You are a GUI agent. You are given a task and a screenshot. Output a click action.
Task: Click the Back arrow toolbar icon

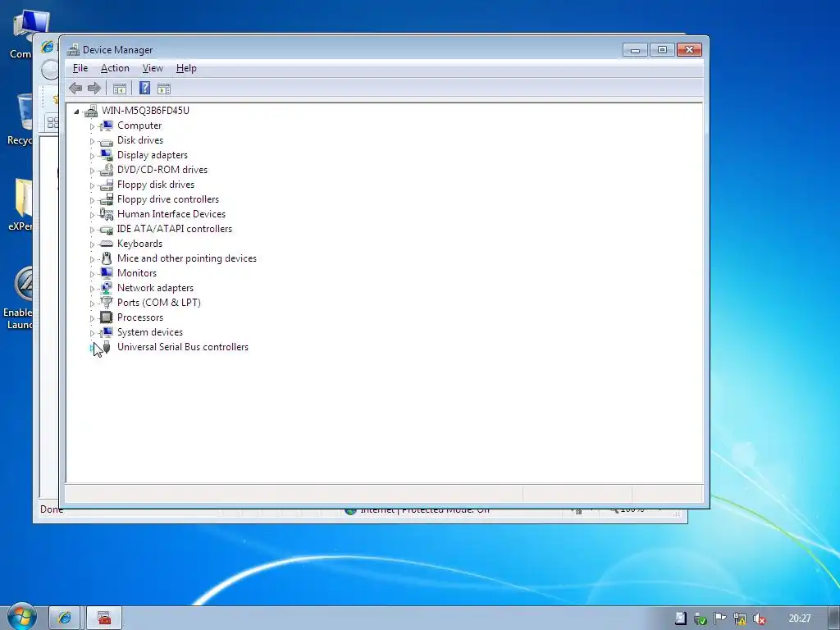click(x=75, y=89)
